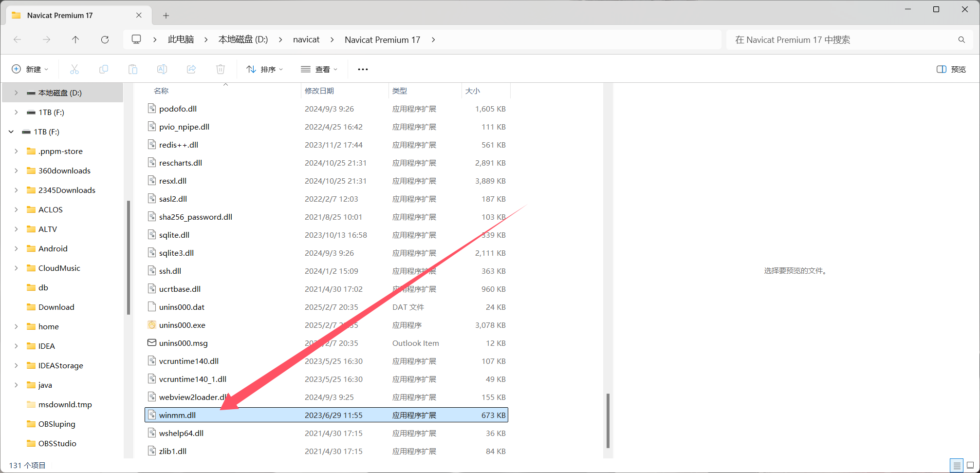The image size is (980, 473).
Task: Click the Cut scissors icon
Action: pyautogui.click(x=74, y=69)
